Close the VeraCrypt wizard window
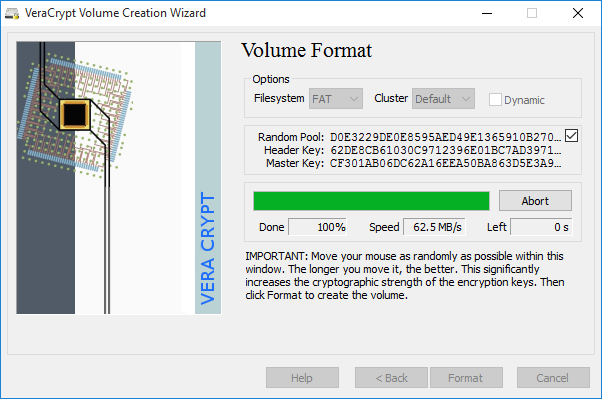The width and height of the screenshot is (602, 399). pos(578,13)
